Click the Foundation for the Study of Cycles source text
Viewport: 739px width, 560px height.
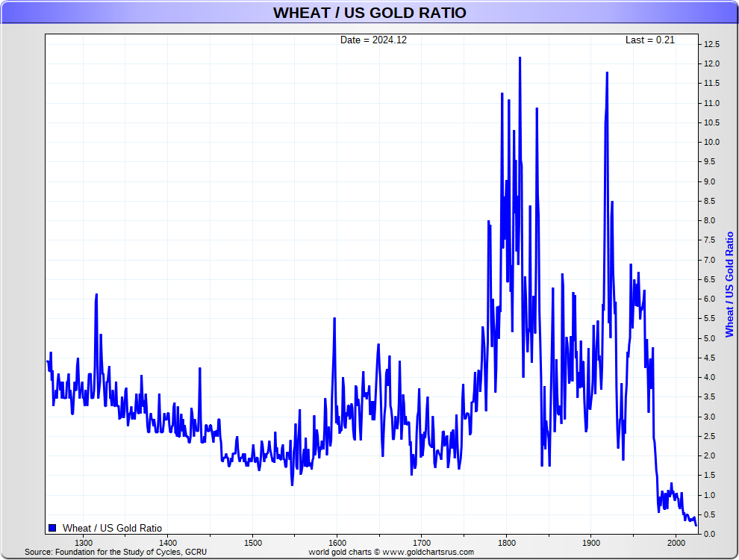116,552
